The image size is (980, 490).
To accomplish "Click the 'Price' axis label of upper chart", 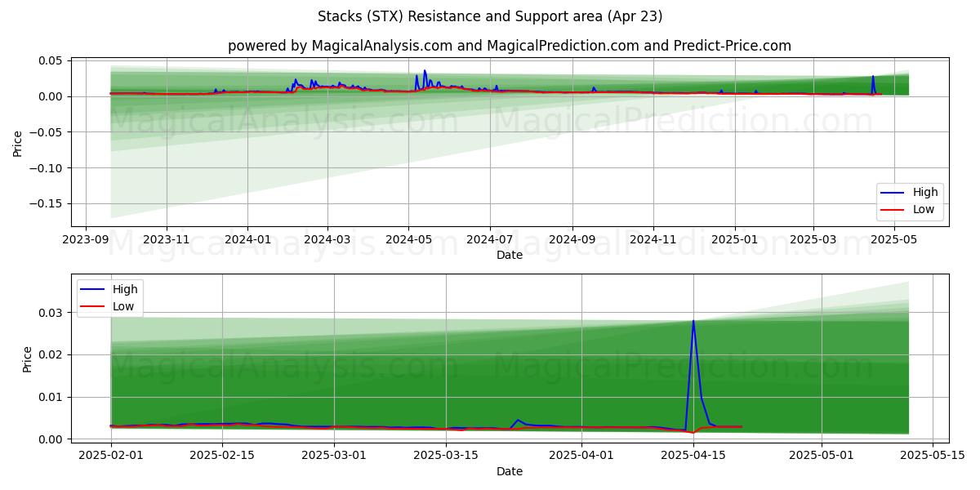I will pos(18,144).
